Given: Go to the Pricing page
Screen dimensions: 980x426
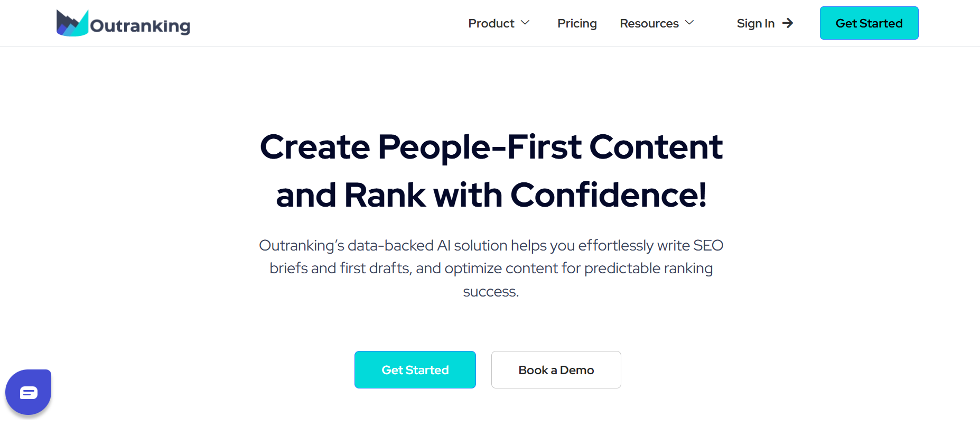Looking at the screenshot, I should click(x=577, y=23).
